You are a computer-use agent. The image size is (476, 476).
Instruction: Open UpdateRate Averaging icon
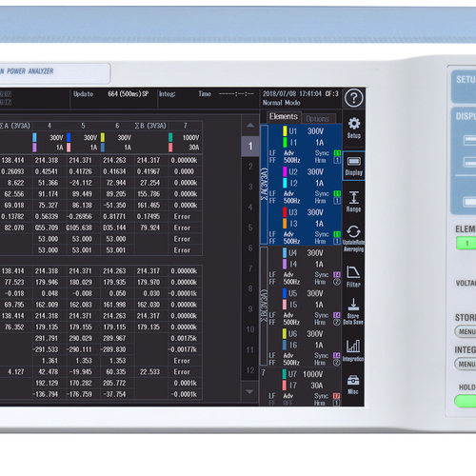[353, 238]
